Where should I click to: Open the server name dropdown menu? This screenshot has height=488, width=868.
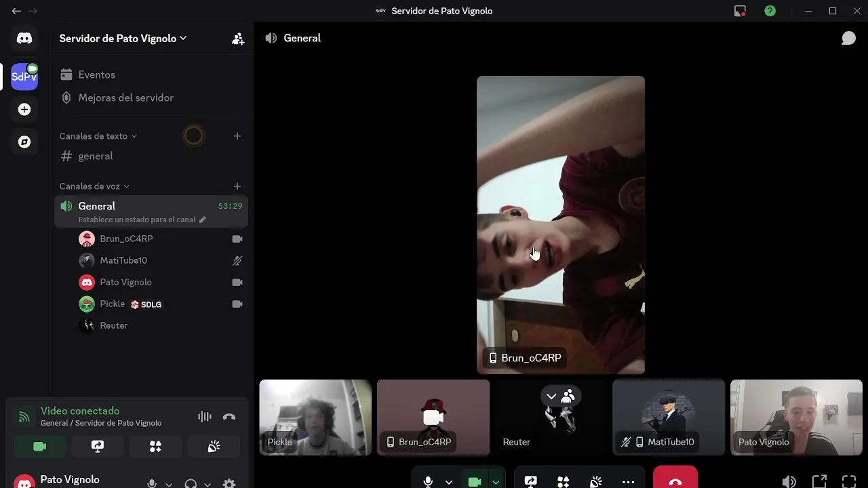(x=123, y=39)
